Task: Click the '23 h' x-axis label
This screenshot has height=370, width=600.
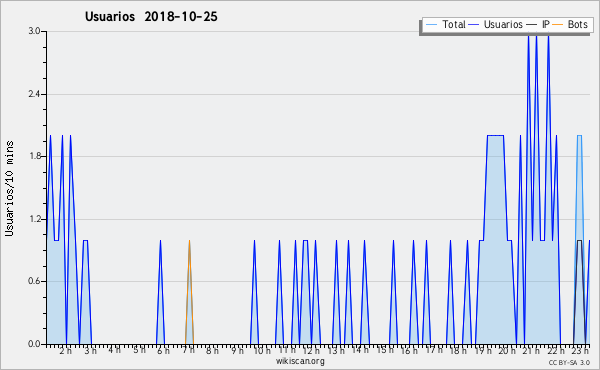Action: click(x=580, y=351)
